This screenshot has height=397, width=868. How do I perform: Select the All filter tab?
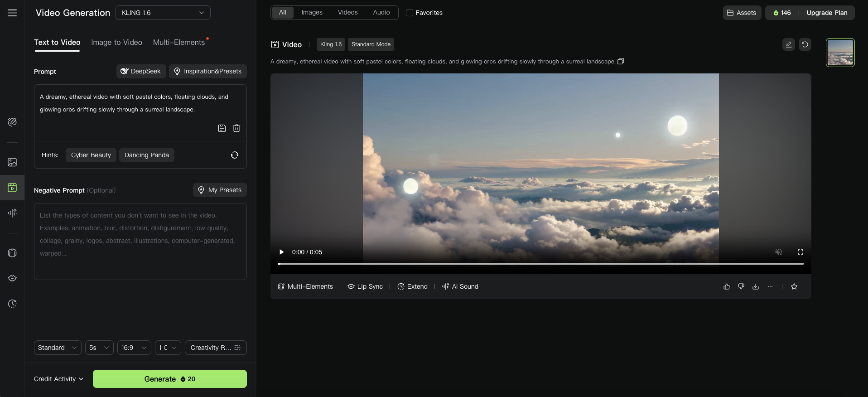283,13
